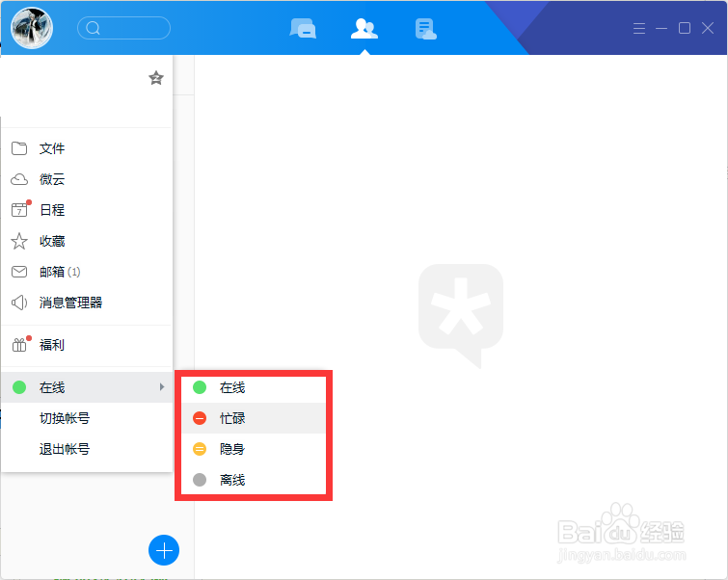Click the calendar icon beside 日程
728x580 pixels.
tap(20, 209)
